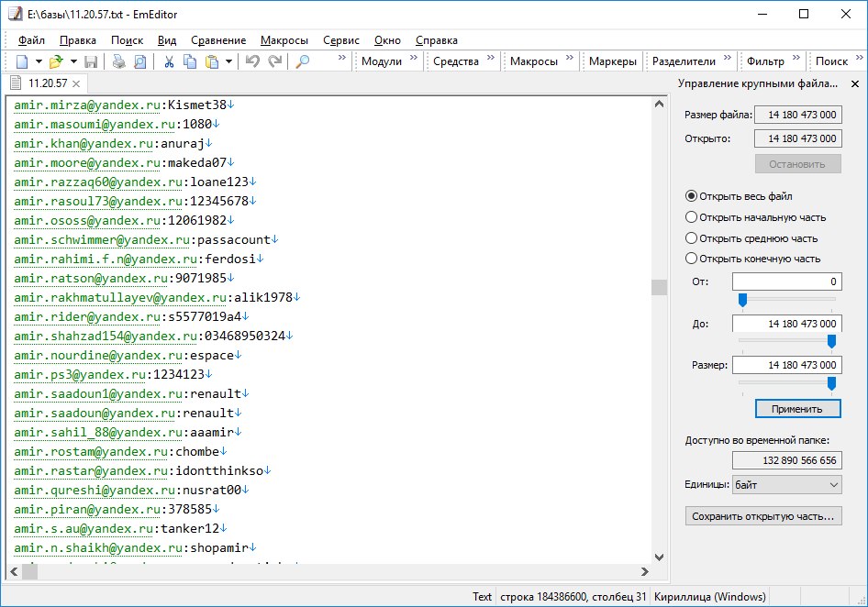Open the dropdown arrow beside Paste icon

point(228,61)
